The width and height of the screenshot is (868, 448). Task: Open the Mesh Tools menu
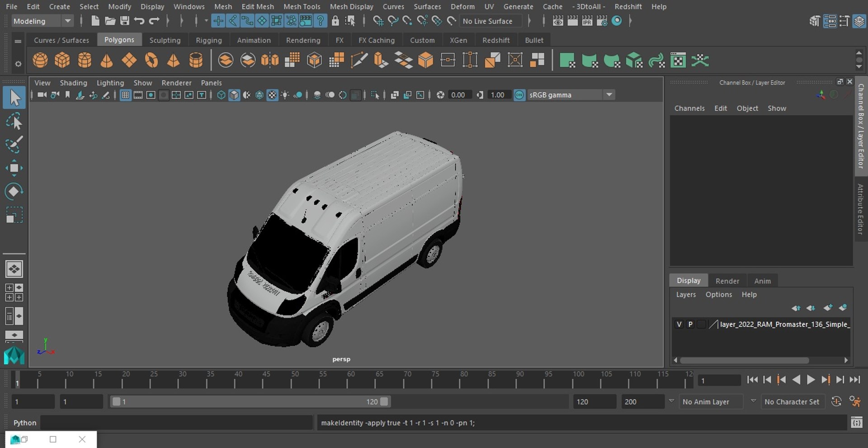point(302,6)
